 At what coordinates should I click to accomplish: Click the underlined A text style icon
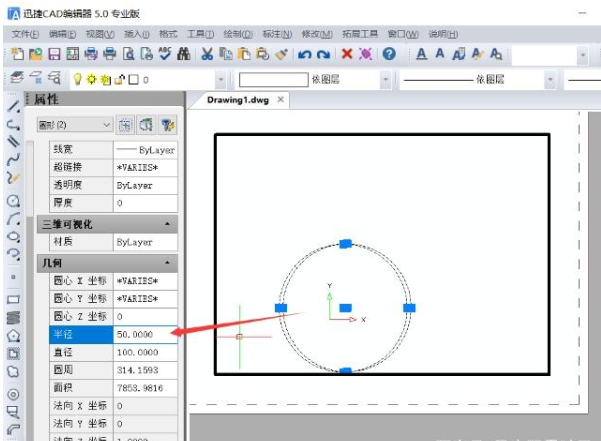click(x=421, y=54)
